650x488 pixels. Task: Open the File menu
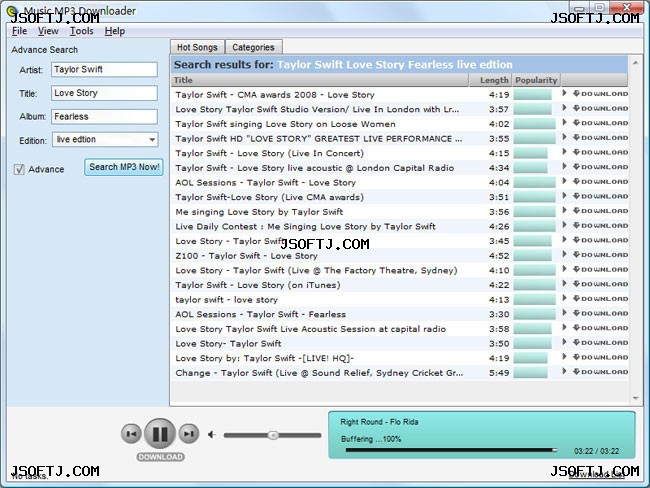tap(19, 31)
